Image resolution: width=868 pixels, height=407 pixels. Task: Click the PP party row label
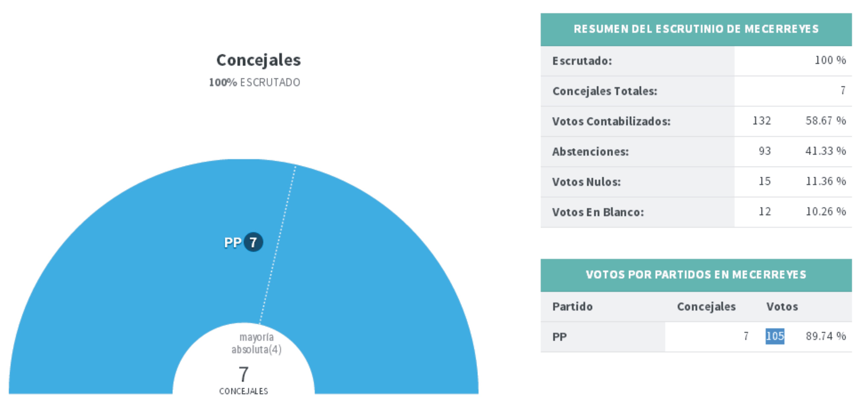pos(559,336)
